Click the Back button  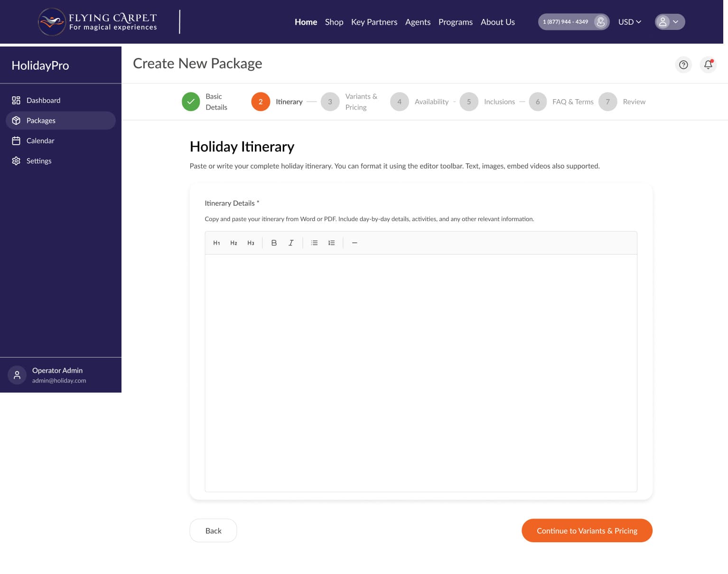click(213, 530)
